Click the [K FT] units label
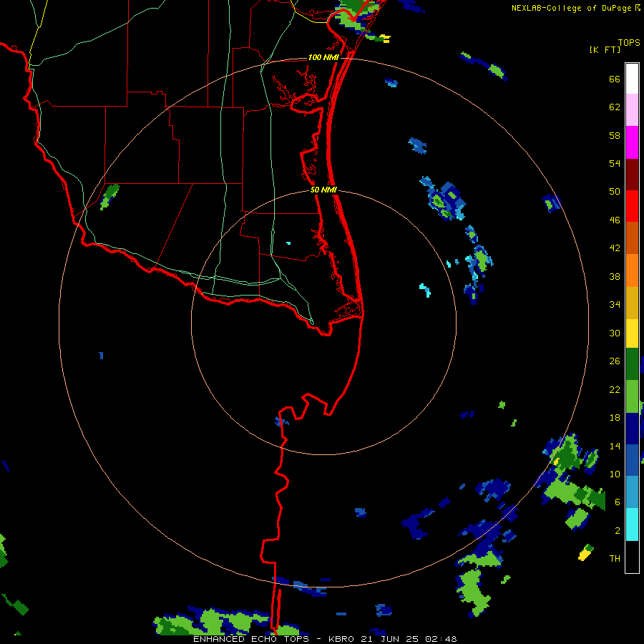 click(x=605, y=49)
